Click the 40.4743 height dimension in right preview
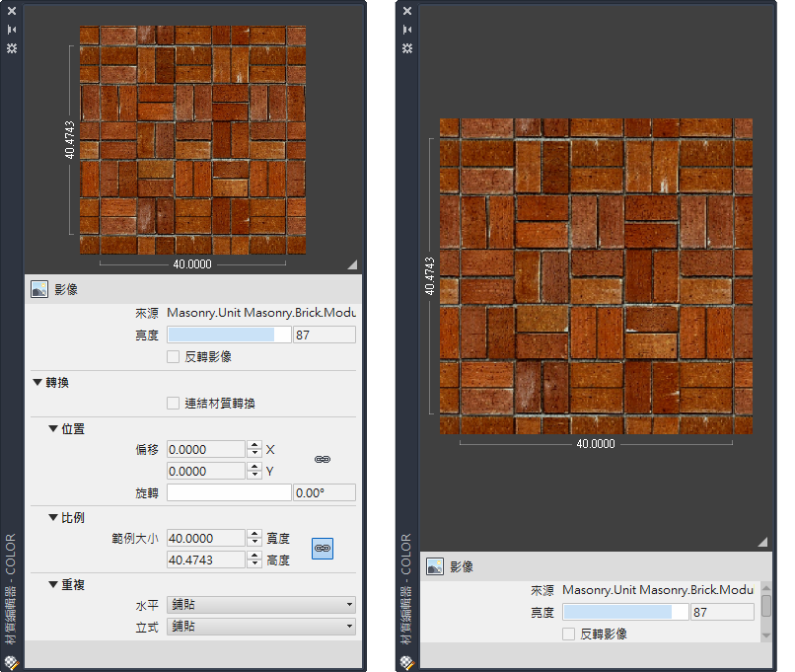795x672 pixels. [x=429, y=276]
